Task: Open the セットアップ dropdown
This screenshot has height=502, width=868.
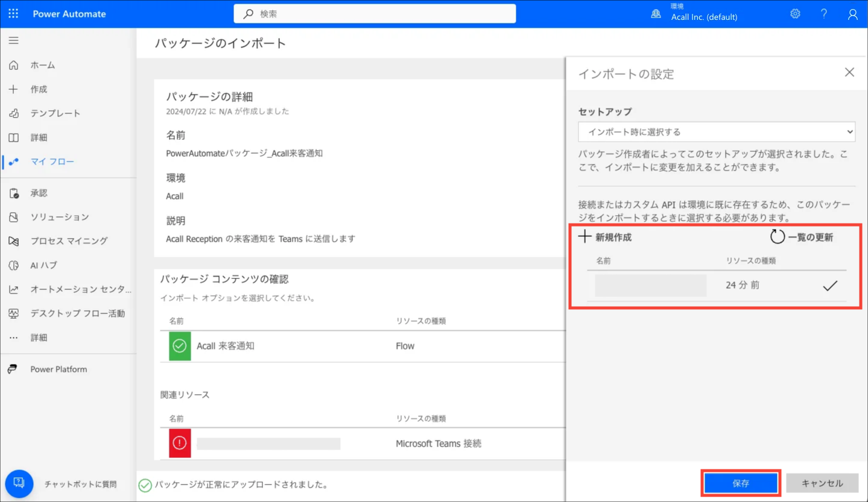Action: (x=717, y=131)
